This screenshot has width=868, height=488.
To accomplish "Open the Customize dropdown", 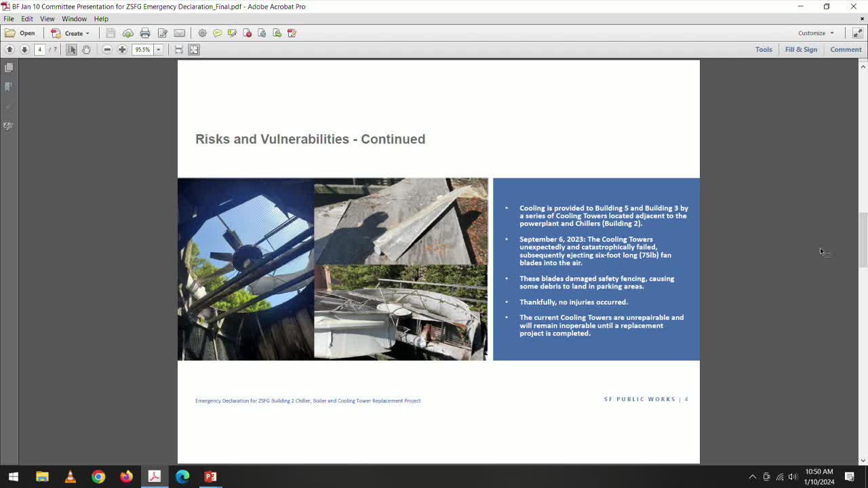I will (816, 33).
